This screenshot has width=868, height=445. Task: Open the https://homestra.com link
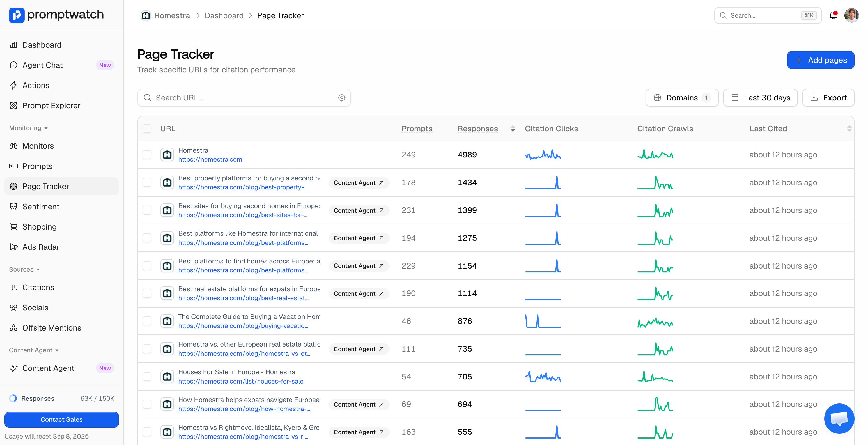(210, 159)
